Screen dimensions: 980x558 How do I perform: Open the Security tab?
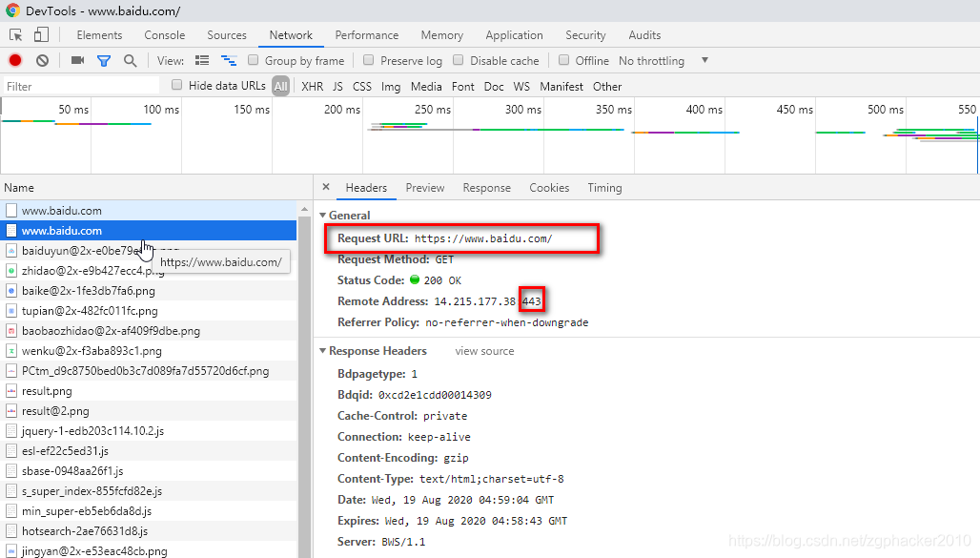(x=585, y=35)
